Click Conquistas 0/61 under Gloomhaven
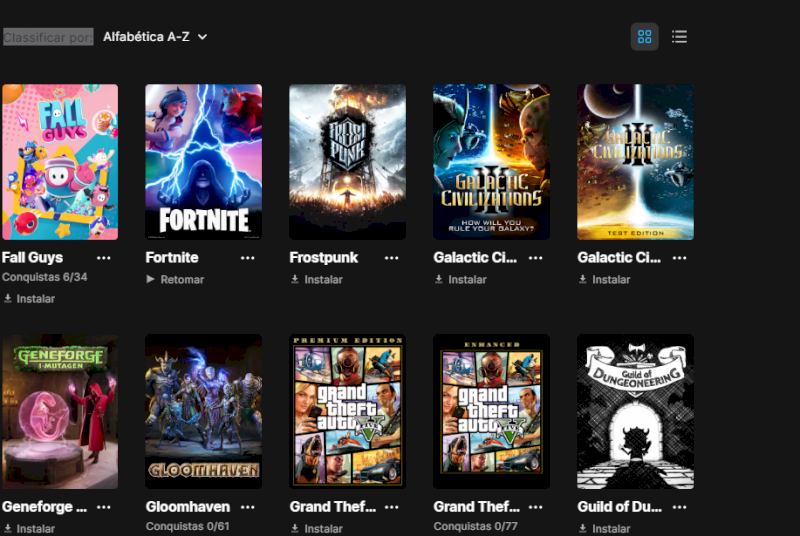This screenshot has height=536, width=800. [188, 526]
